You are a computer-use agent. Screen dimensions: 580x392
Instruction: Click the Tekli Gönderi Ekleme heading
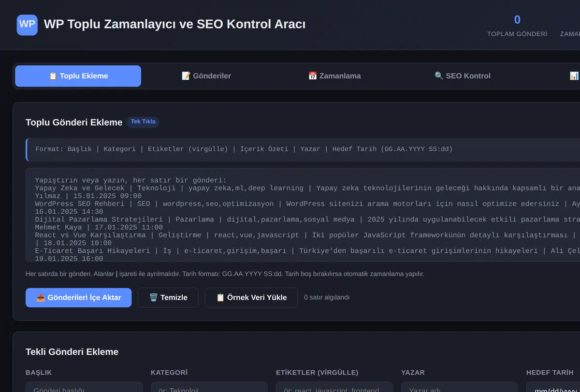72,352
